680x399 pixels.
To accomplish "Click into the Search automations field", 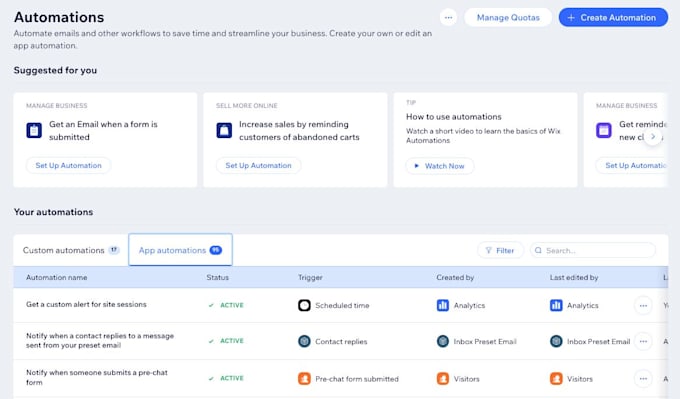I will [593, 250].
